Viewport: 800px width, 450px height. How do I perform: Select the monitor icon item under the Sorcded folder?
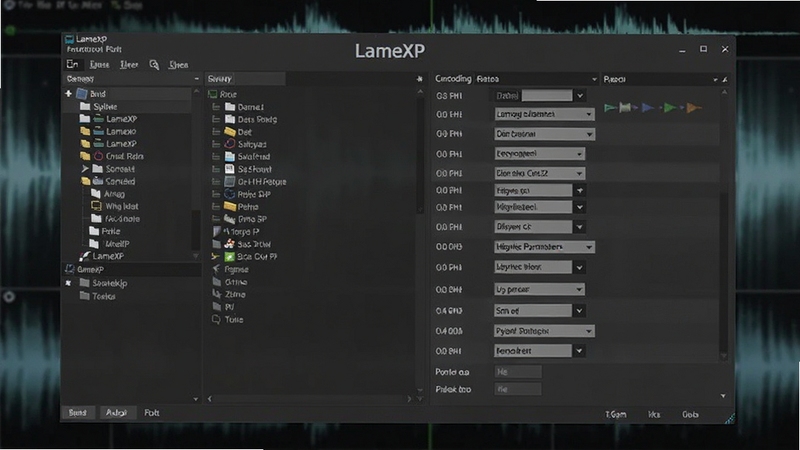click(x=114, y=206)
